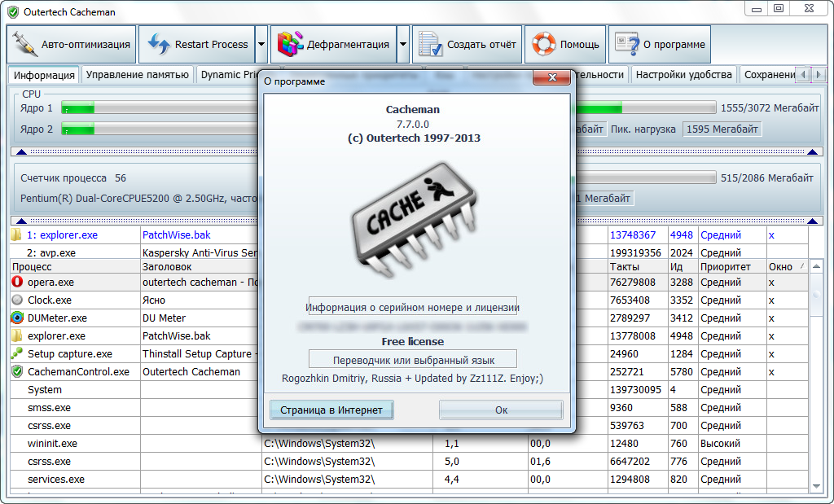This screenshot has width=834, height=504.
Task: Click the Дефрагментация colored blocks icon
Action: (290, 44)
